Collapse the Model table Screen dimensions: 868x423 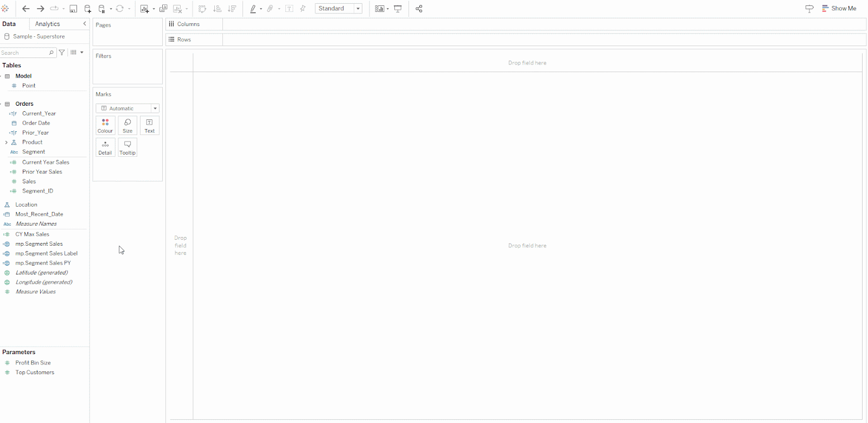pos(2,76)
